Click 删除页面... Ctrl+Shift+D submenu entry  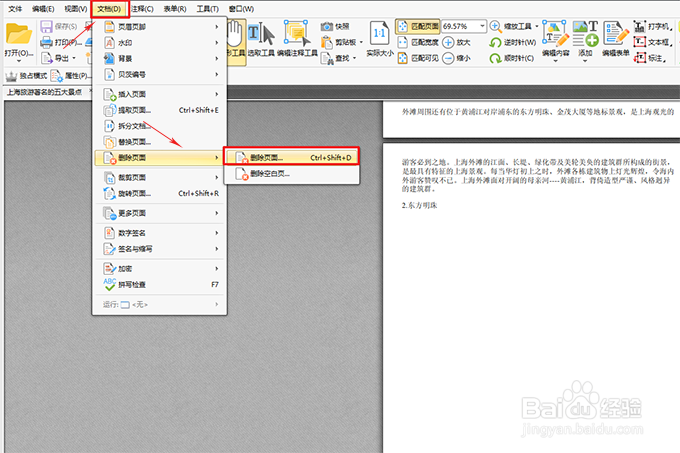coord(291,158)
